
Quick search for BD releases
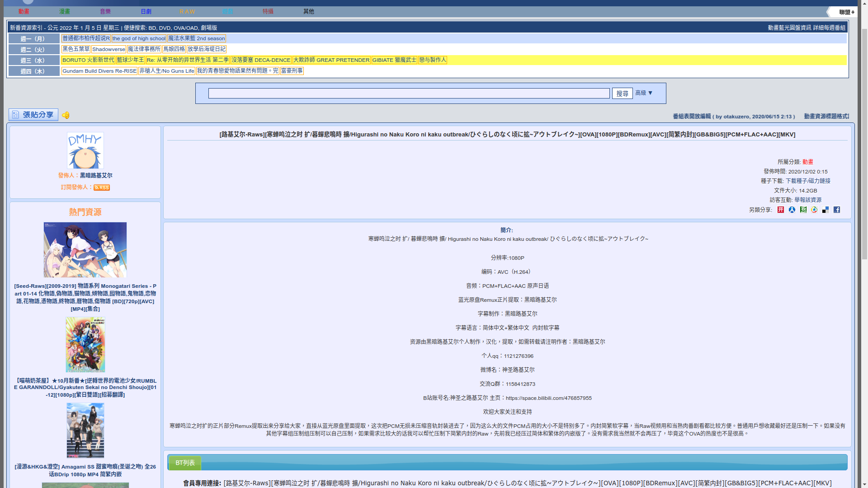(x=152, y=28)
